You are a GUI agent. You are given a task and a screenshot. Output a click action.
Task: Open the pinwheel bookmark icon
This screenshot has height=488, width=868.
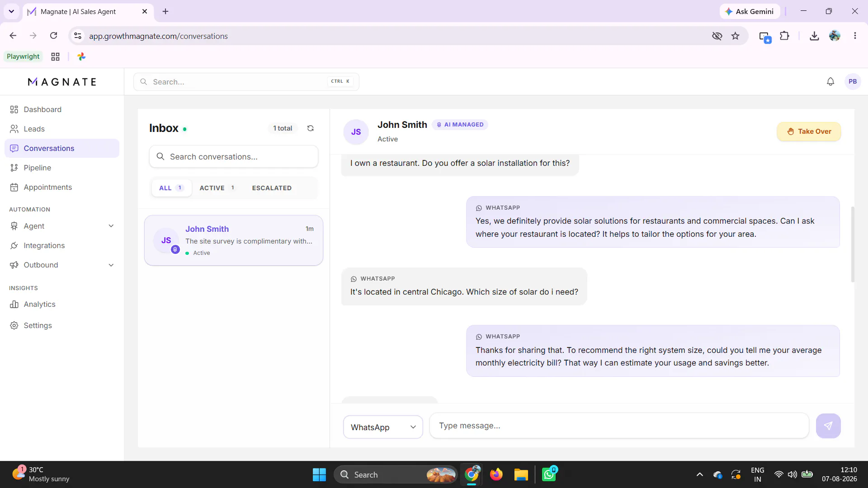point(81,56)
